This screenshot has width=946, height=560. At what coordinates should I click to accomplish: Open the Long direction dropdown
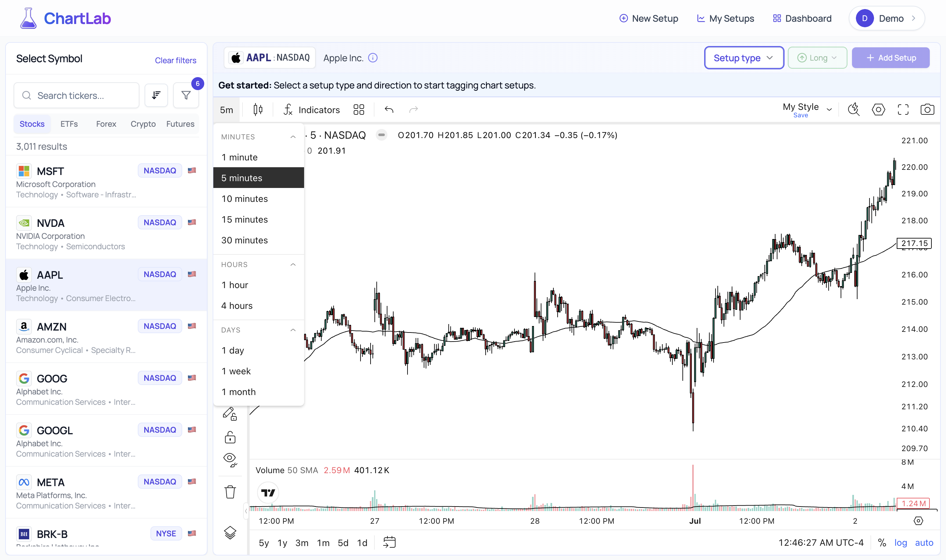817,58
